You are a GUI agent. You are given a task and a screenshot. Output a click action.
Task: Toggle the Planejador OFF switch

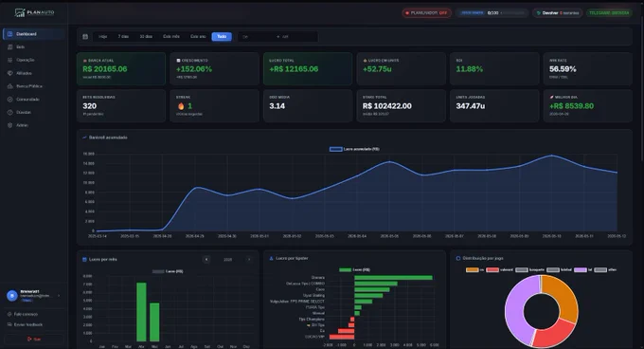point(427,13)
